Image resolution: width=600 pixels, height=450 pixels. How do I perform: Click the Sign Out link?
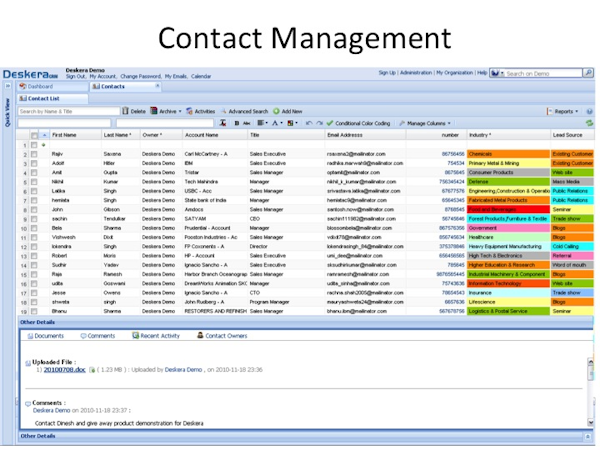click(75, 76)
